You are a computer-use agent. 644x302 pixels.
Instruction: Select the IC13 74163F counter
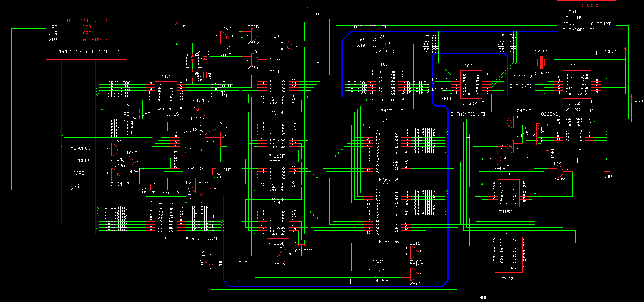pos(278,179)
